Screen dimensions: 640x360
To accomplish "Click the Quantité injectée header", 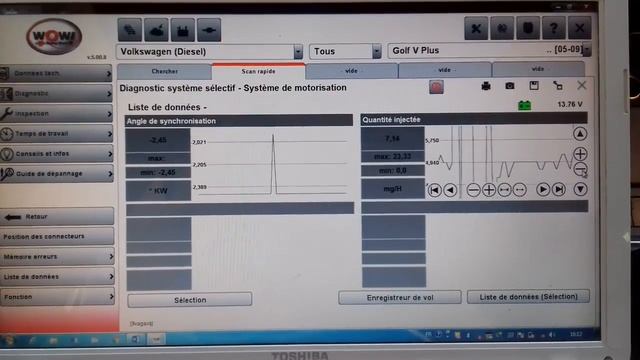I will coord(474,120).
